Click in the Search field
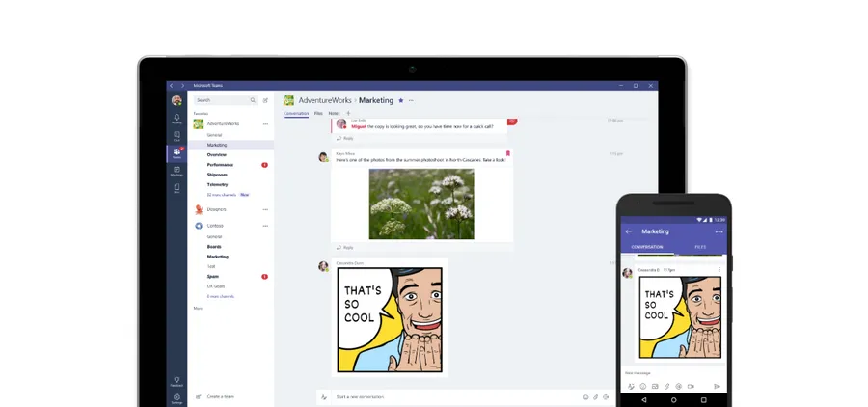 226,100
